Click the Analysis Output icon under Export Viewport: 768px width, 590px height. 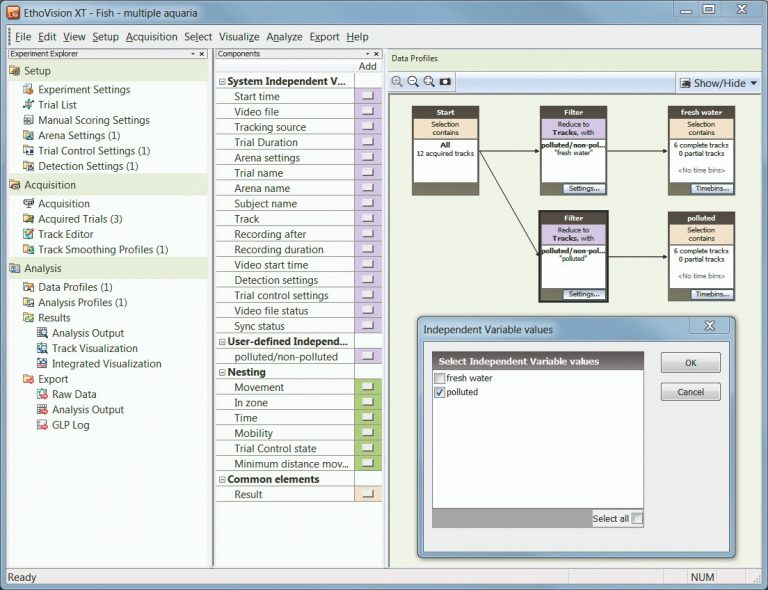pyautogui.click(x=42, y=409)
